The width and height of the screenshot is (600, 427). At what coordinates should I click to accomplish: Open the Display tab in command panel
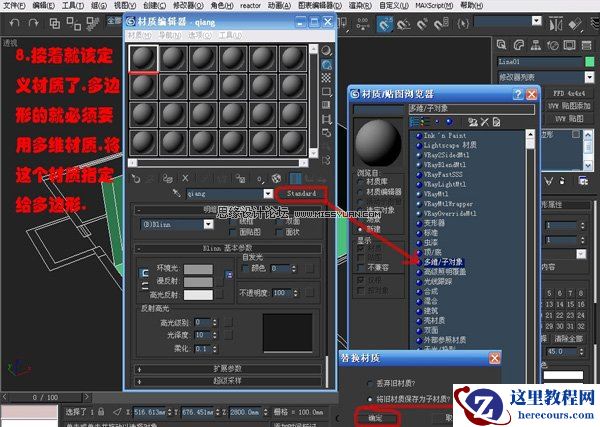(569, 45)
